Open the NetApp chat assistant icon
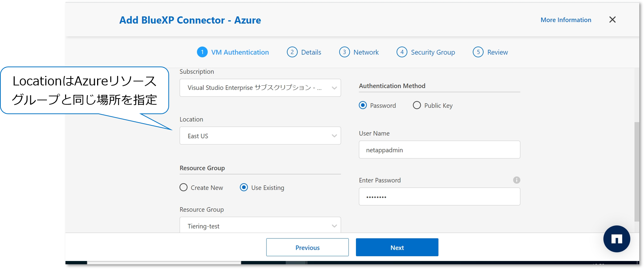This screenshot has width=644, height=269. [617, 239]
